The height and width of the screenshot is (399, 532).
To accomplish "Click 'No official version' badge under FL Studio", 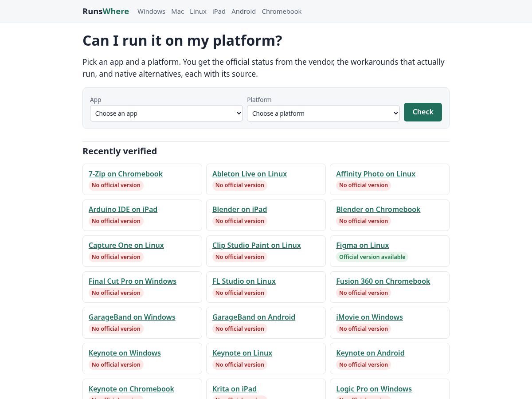I will pos(240,293).
